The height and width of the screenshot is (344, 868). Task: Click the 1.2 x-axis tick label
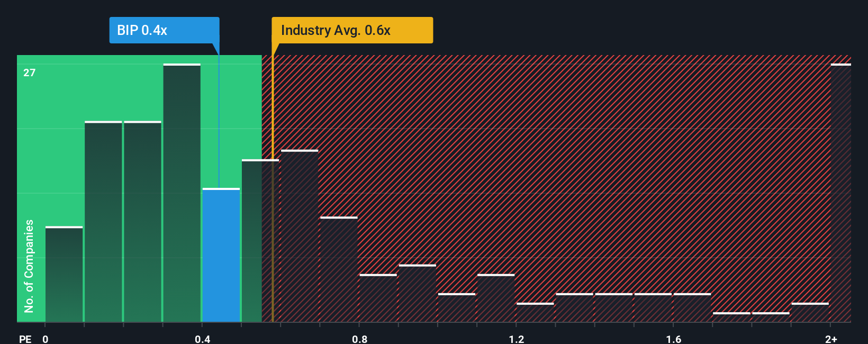517,339
